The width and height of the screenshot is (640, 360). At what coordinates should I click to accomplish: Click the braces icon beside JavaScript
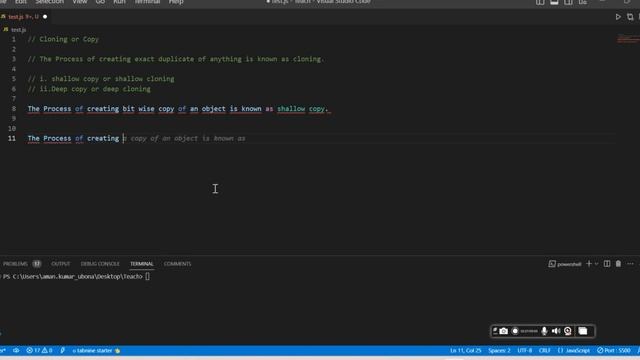(x=560, y=350)
